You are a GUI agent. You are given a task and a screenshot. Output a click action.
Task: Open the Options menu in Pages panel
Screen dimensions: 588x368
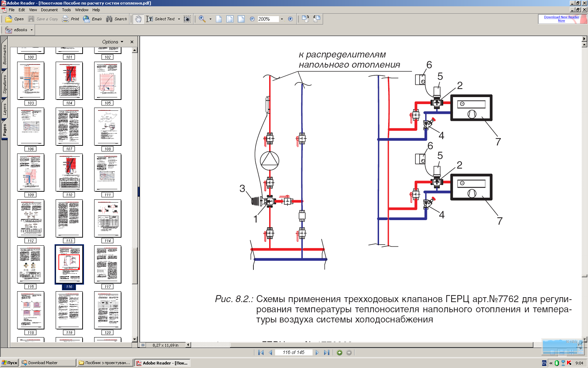(x=113, y=42)
